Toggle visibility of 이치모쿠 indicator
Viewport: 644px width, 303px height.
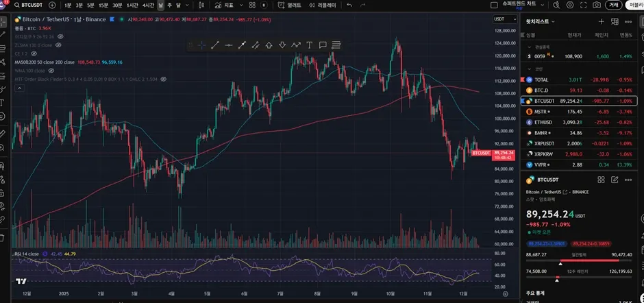pos(60,36)
